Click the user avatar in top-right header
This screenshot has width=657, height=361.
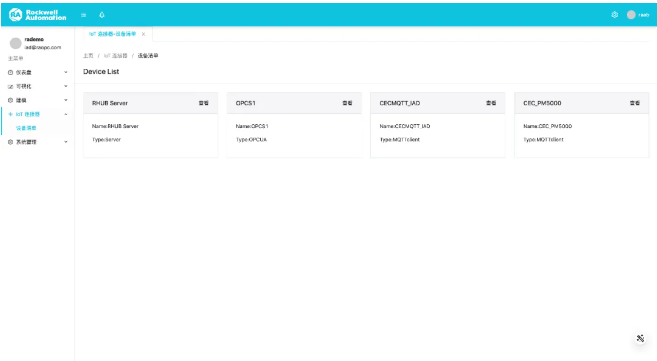click(x=631, y=15)
